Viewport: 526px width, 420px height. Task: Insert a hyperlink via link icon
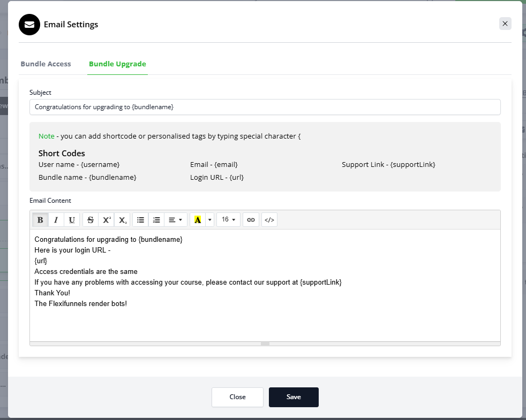251,220
